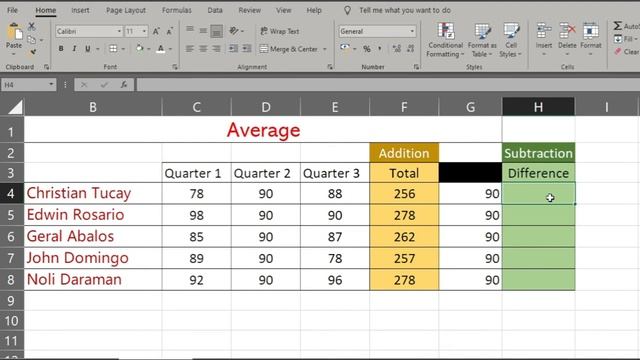Apply Font Color letter A icon
The height and width of the screenshot is (360, 640).
[x=161, y=49]
